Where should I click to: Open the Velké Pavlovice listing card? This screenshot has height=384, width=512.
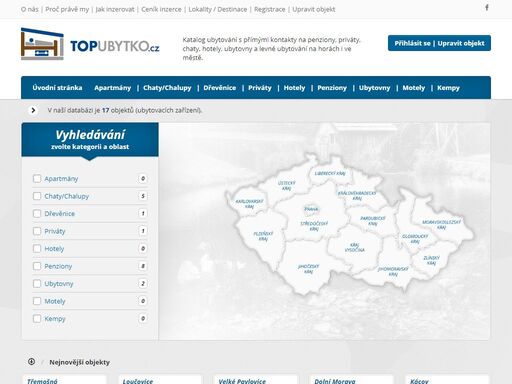pos(255,379)
